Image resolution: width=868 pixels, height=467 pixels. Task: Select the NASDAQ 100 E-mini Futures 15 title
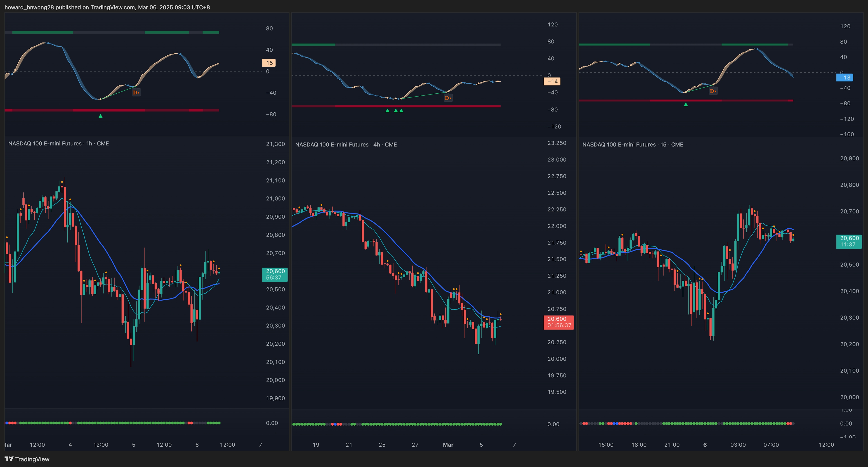tap(633, 144)
